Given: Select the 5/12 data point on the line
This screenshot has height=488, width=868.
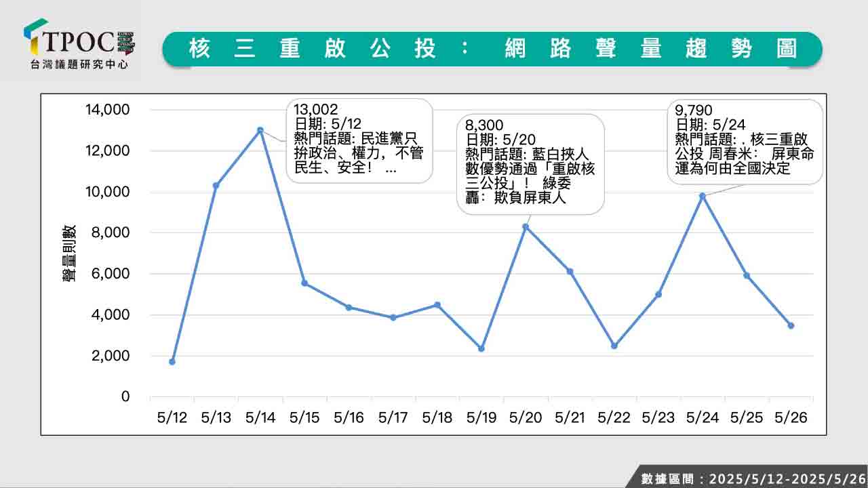Looking at the screenshot, I should click(172, 362).
